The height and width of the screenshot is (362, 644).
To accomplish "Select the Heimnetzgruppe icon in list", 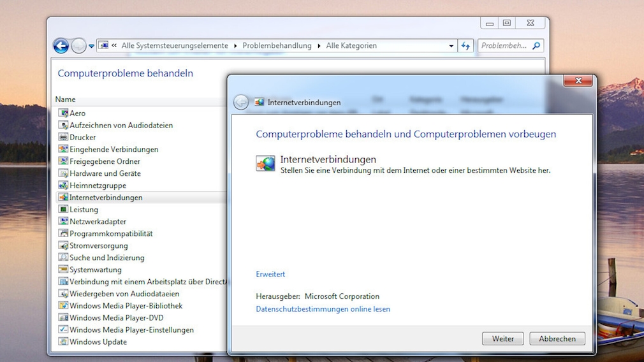I will (x=63, y=185).
